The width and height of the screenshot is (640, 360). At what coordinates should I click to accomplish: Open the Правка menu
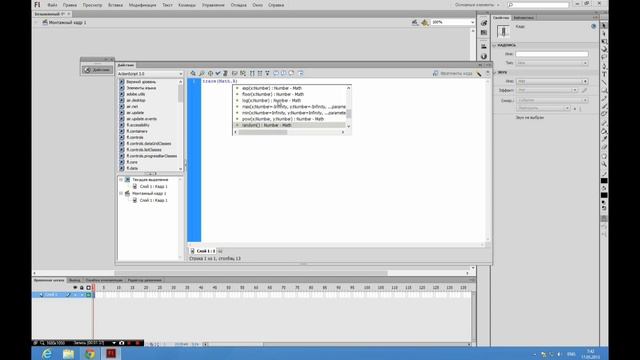[x=70, y=5]
